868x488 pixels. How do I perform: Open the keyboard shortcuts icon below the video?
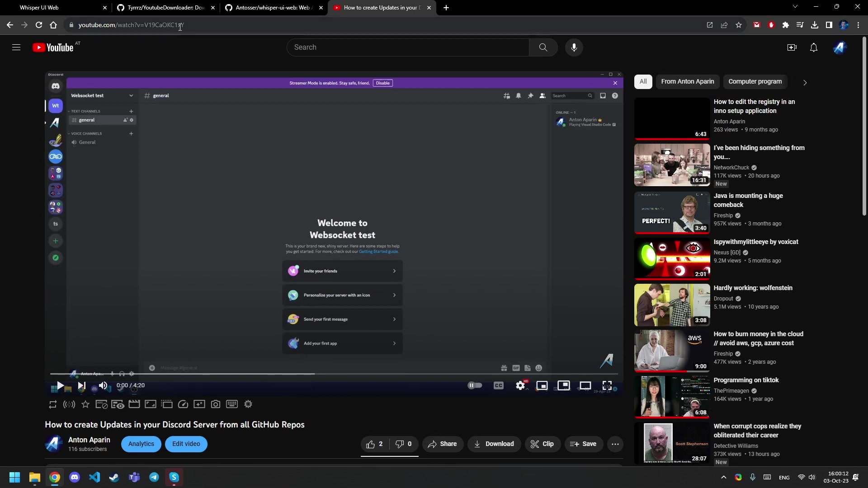click(232, 404)
